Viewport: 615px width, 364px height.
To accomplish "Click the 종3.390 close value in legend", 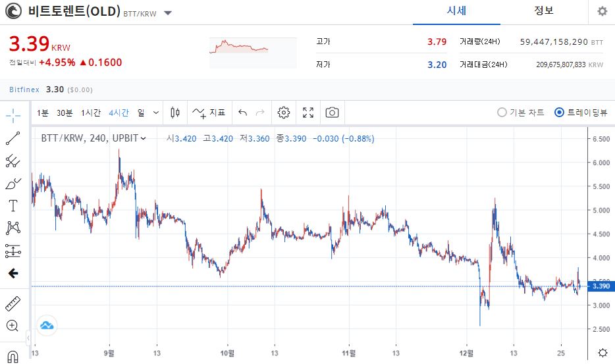I will click(292, 138).
